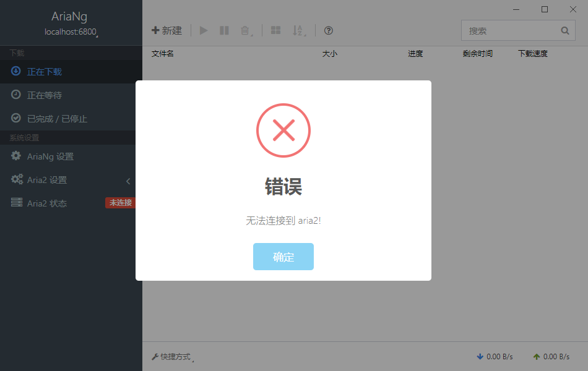Viewport: 588px width, 371px height.
Task: Click the magnifier search icon
Action: 565,31
